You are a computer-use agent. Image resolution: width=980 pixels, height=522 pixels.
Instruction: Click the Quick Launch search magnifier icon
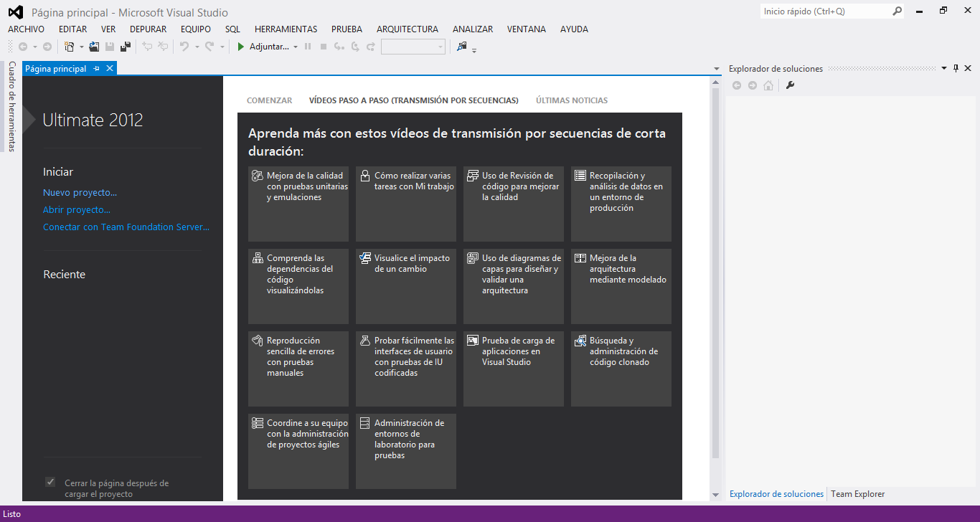(897, 11)
